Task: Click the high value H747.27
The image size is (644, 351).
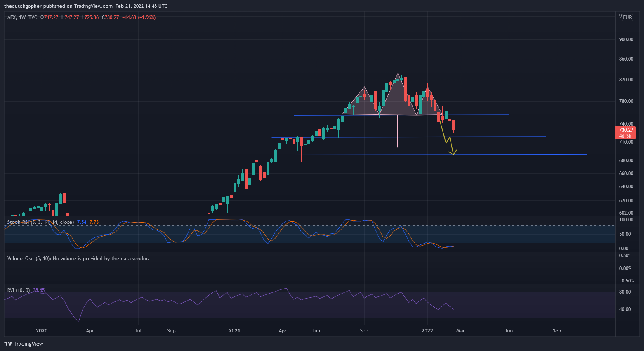Action: (x=70, y=17)
